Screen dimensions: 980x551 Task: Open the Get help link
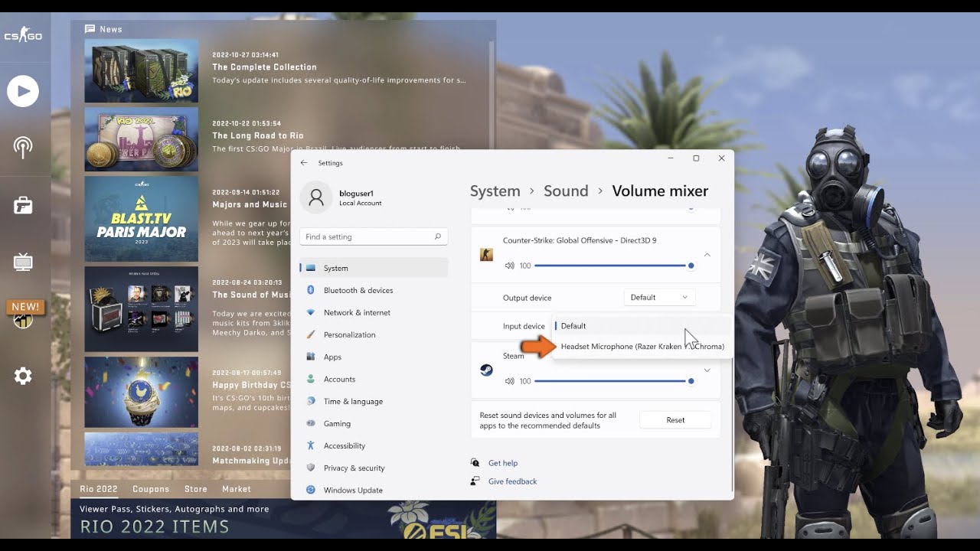pos(503,463)
